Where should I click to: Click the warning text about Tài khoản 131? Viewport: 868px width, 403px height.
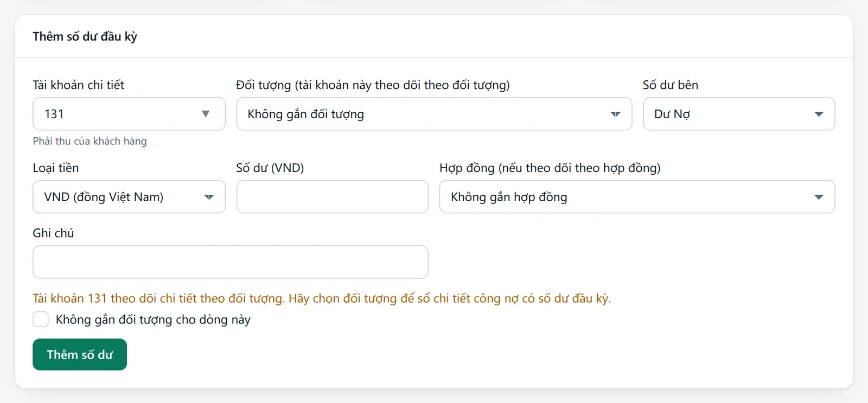coord(322,298)
